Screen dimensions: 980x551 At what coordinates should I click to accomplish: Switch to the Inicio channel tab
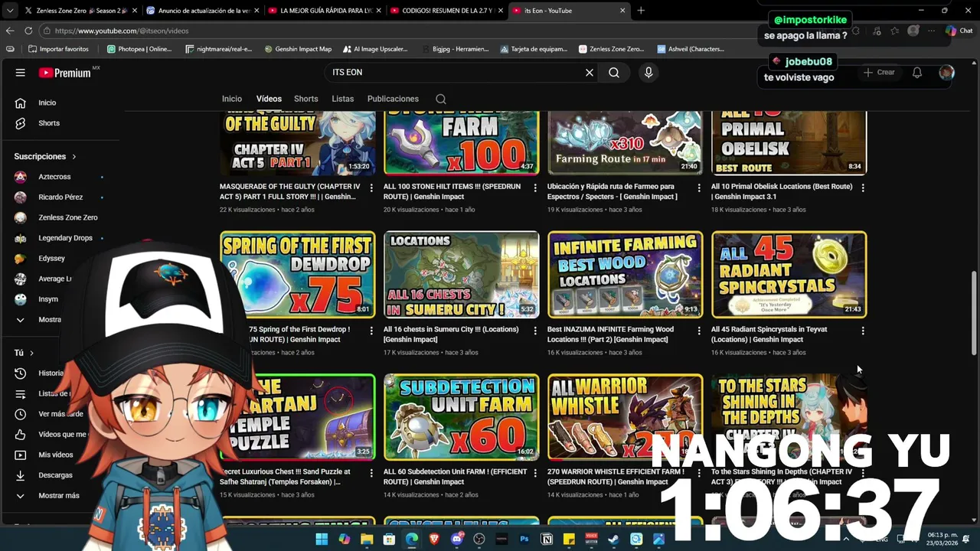232,99
